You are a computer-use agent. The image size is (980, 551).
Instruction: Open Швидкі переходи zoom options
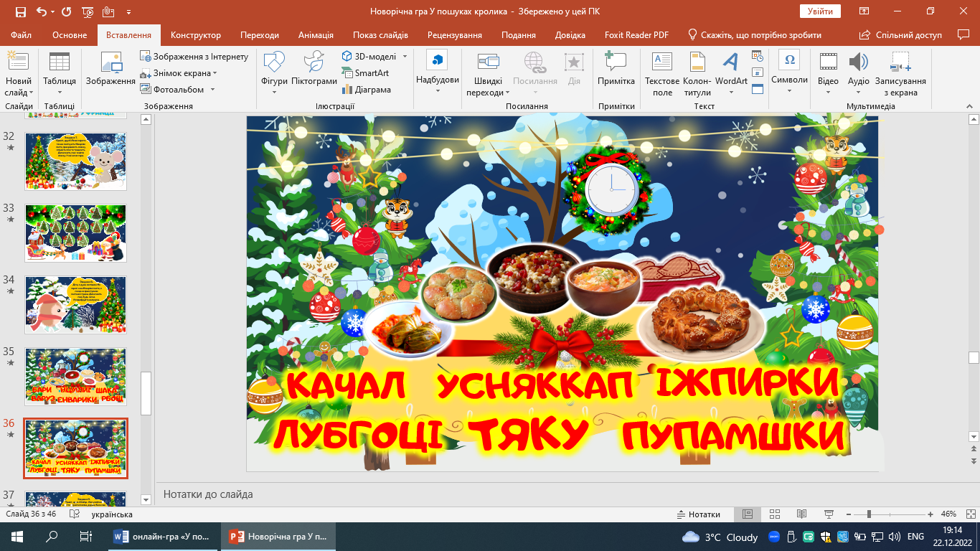point(488,75)
